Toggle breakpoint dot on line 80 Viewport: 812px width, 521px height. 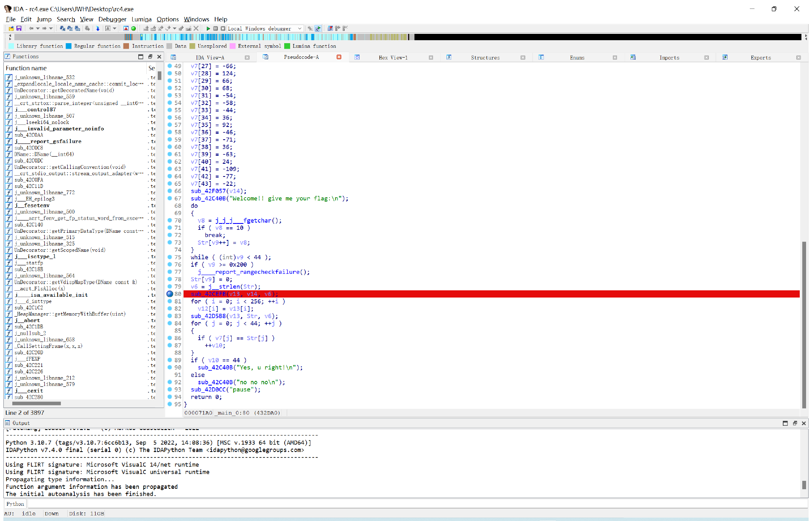[170, 294]
